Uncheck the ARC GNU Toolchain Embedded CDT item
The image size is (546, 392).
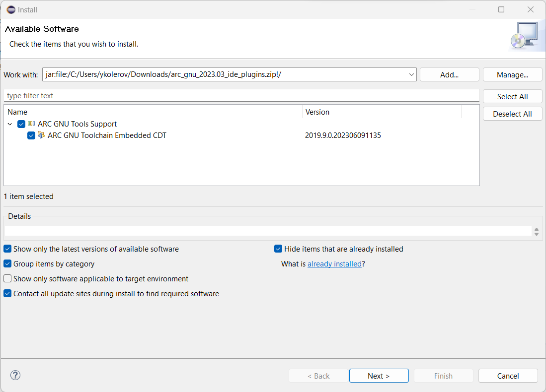click(31, 135)
